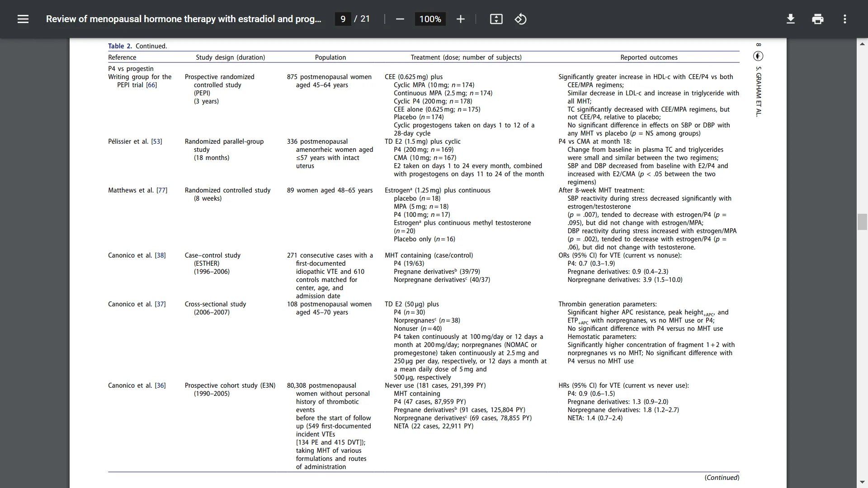Click the fit to page icon
The width and height of the screenshot is (868, 488).
point(496,19)
